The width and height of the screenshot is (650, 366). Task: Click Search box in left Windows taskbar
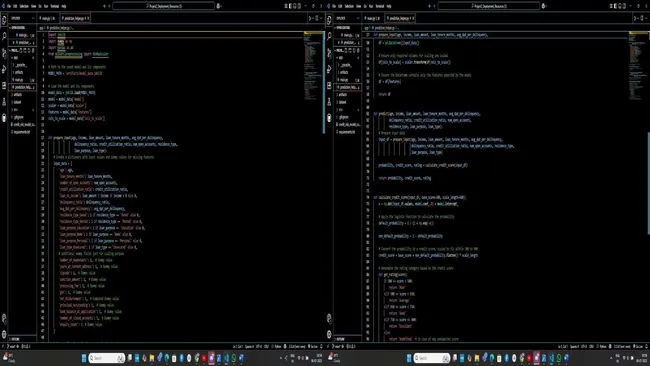tap(107, 358)
